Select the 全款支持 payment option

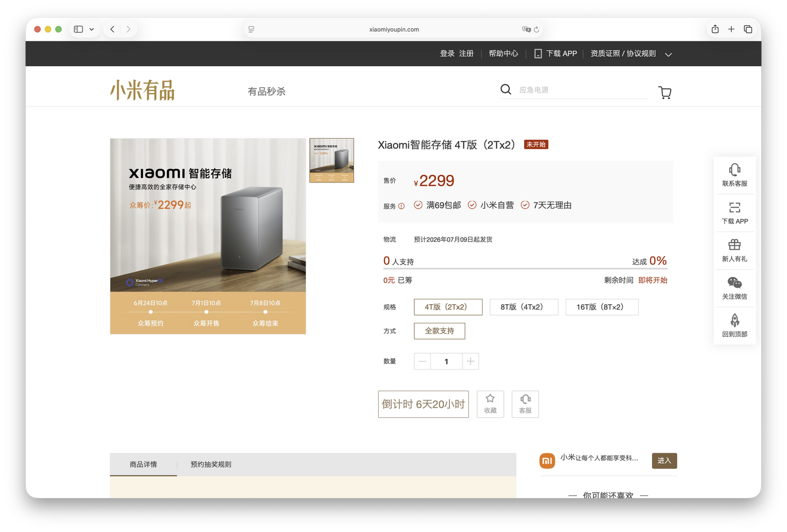click(439, 331)
